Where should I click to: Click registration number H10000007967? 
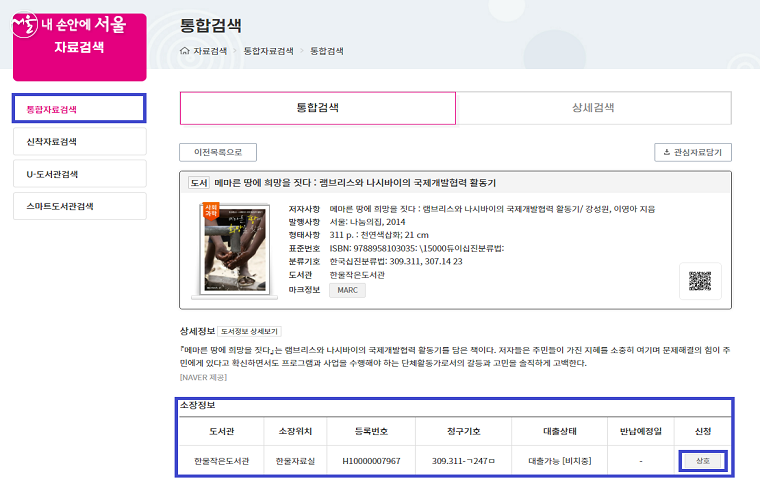pos(371,461)
